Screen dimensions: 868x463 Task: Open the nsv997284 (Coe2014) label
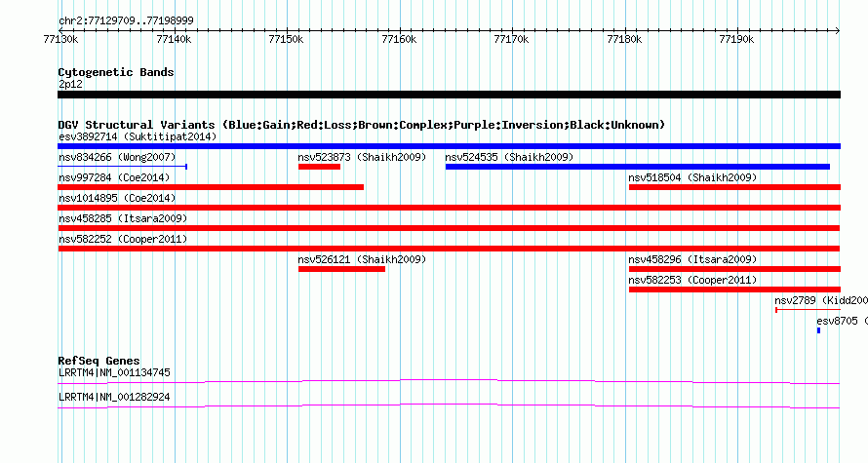(114, 177)
